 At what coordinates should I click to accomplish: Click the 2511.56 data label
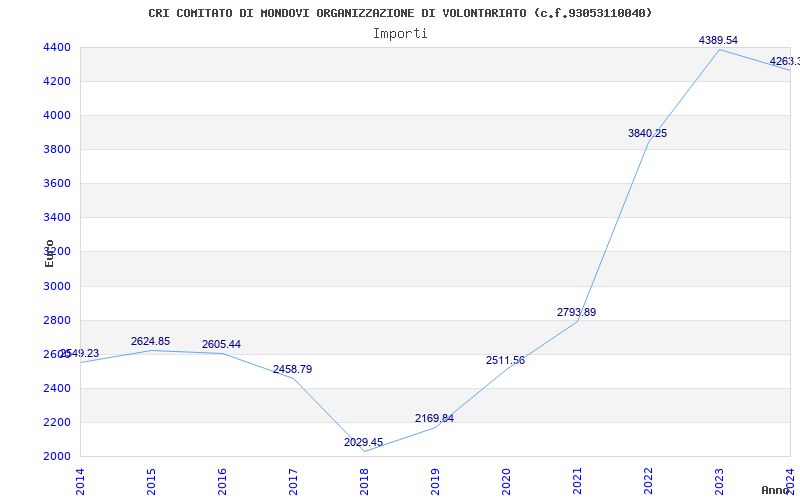click(505, 360)
